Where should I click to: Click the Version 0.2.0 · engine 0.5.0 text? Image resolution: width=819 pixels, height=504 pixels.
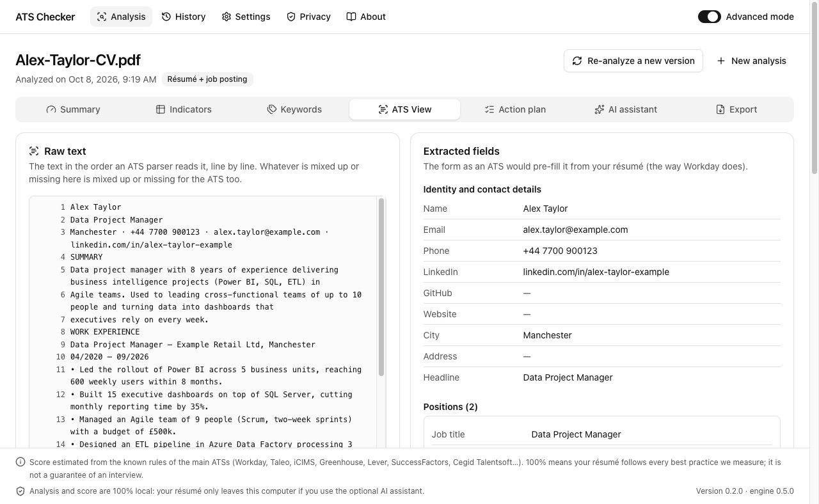pos(745,491)
